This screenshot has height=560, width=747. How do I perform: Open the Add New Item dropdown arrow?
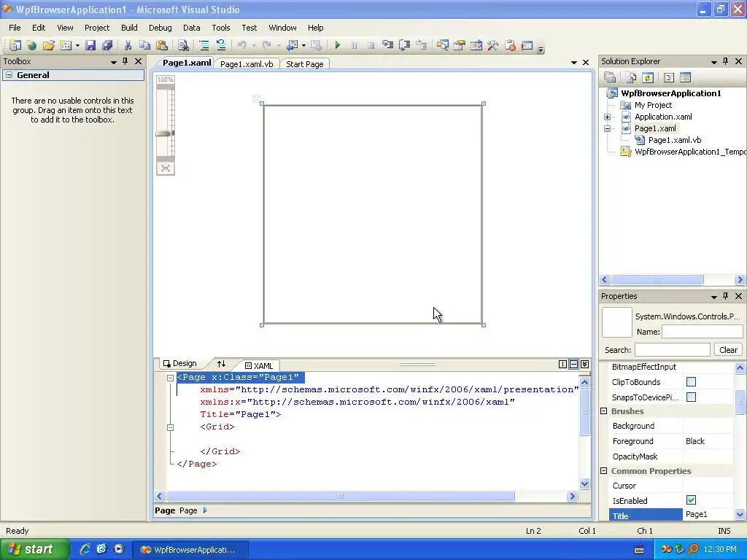pyautogui.click(x=77, y=46)
